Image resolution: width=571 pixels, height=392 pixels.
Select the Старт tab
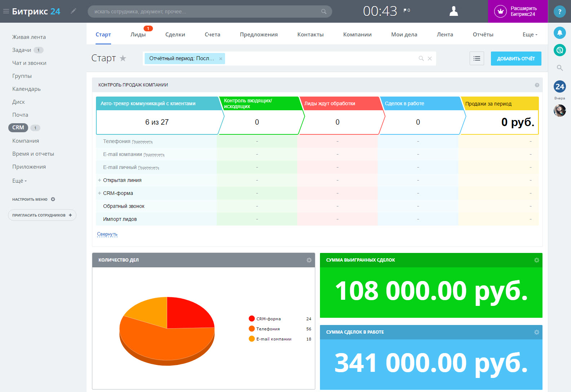click(x=103, y=35)
